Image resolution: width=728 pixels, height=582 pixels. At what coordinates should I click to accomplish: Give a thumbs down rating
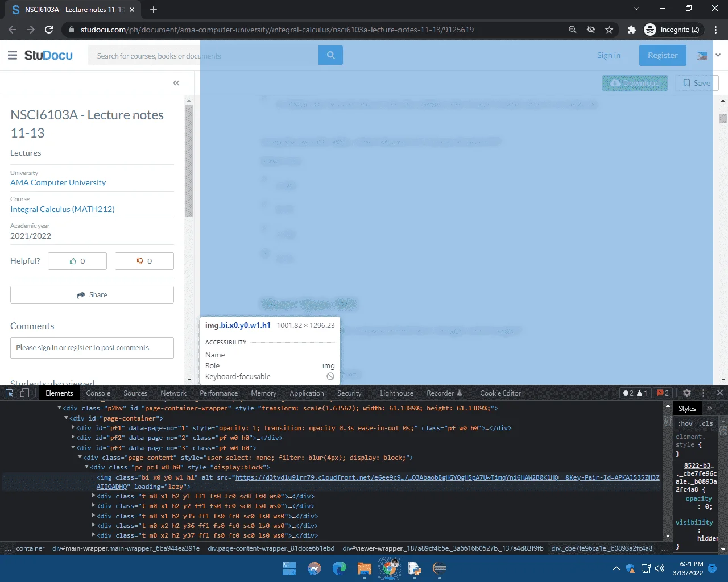click(x=144, y=261)
